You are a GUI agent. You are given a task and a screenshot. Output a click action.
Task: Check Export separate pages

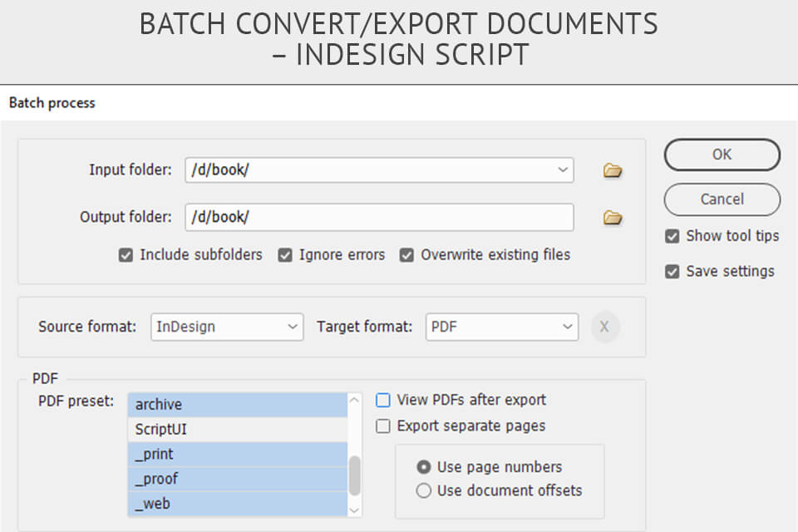tap(383, 426)
